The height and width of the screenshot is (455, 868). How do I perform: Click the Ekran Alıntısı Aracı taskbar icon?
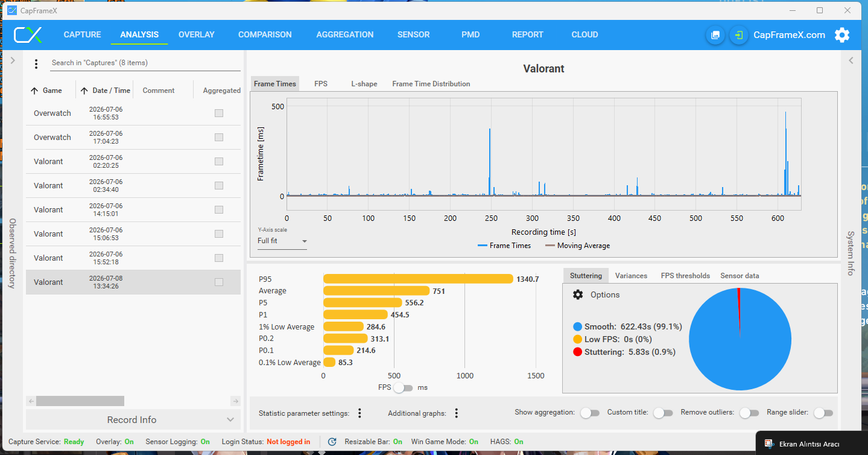point(769,444)
